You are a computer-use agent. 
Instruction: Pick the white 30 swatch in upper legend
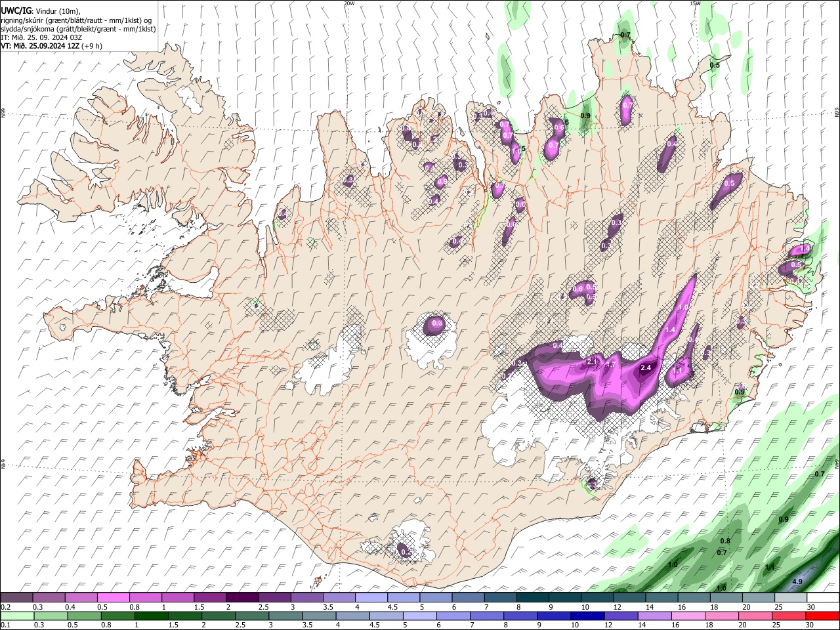pyautogui.click(x=822, y=598)
